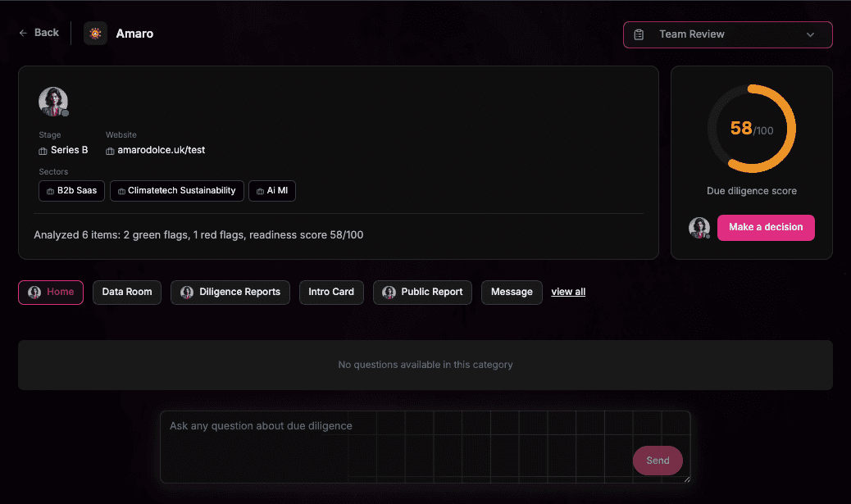Focus the Ask any question input field
Viewport: 851px width, 504px height.
click(425, 447)
